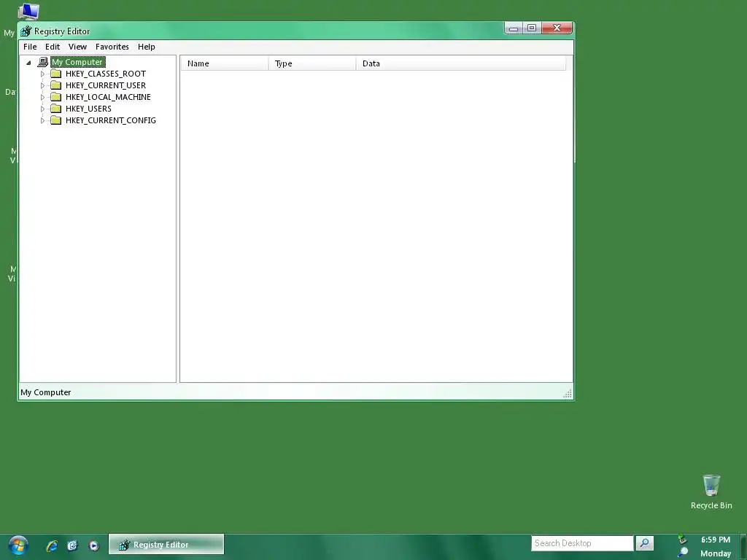The image size is (747, 560).
Task: Click the Registry Editor taskbar button
Action: [166, 544]
